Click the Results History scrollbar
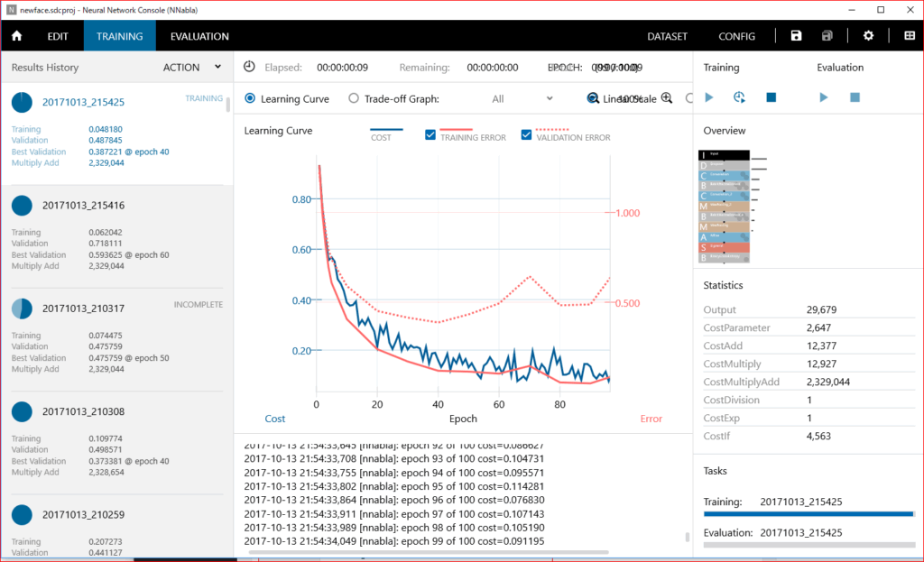The width and height of the screenshot is (924, 562). (x=228, y=105)
